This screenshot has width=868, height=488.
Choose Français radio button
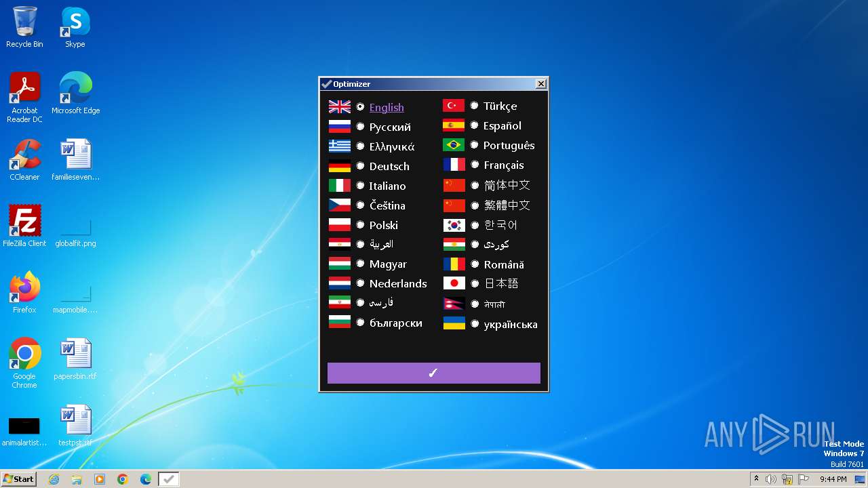pos(475,165)
